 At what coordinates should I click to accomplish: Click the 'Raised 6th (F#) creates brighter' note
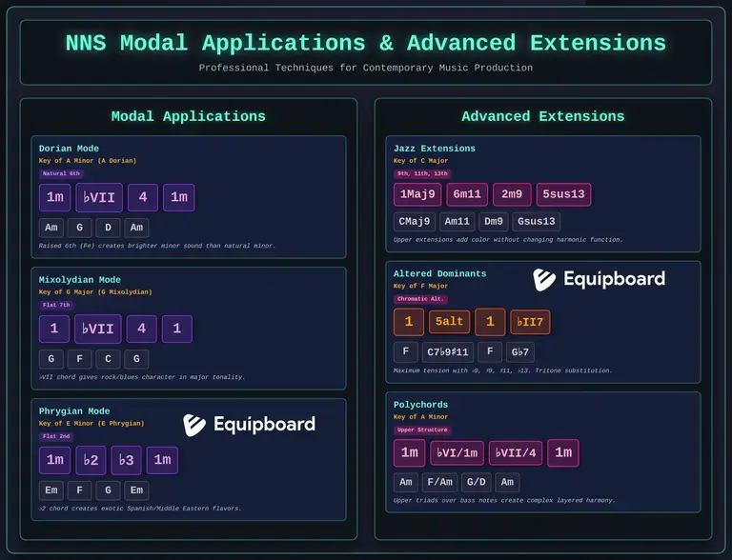click(x=157, y=246)
